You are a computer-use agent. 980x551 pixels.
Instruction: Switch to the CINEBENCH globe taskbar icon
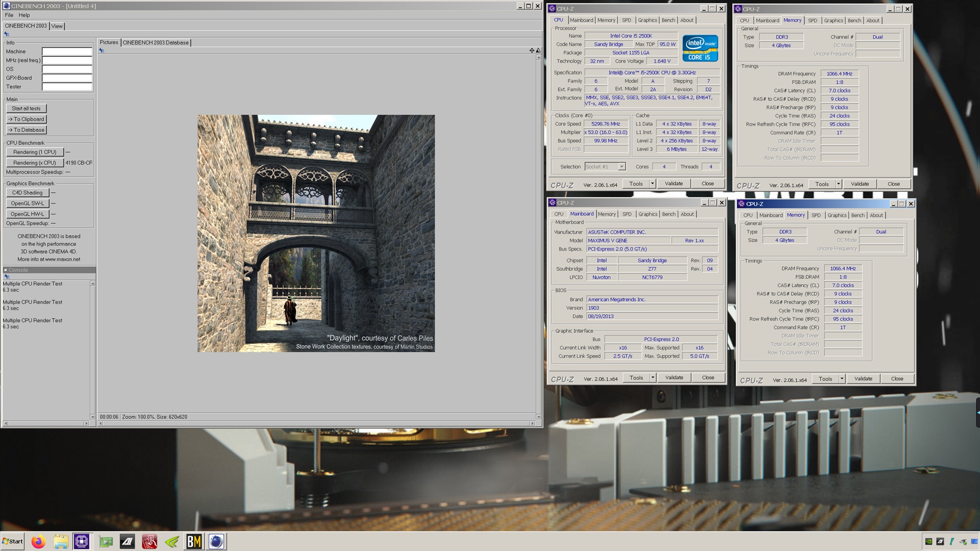pyautogui.click(x=216, y=541)
